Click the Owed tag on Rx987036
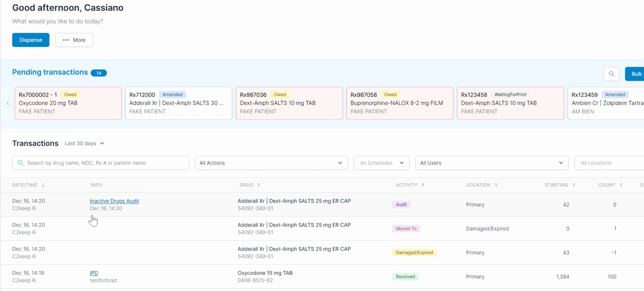 coord(280,95)
